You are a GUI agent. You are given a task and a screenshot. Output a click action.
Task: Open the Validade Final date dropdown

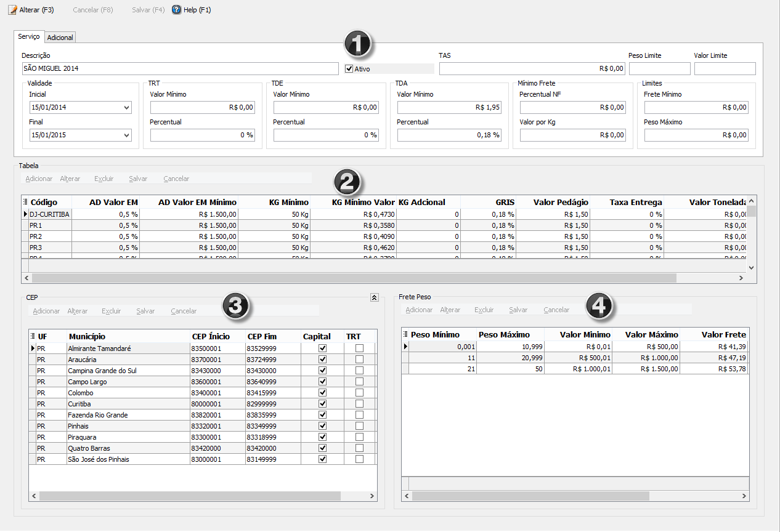coord(127,135)
